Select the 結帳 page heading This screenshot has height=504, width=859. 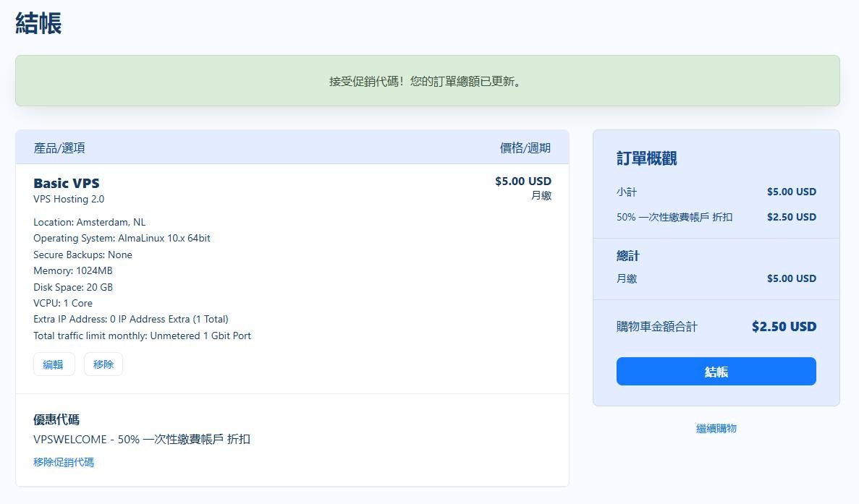click(36, 24)
